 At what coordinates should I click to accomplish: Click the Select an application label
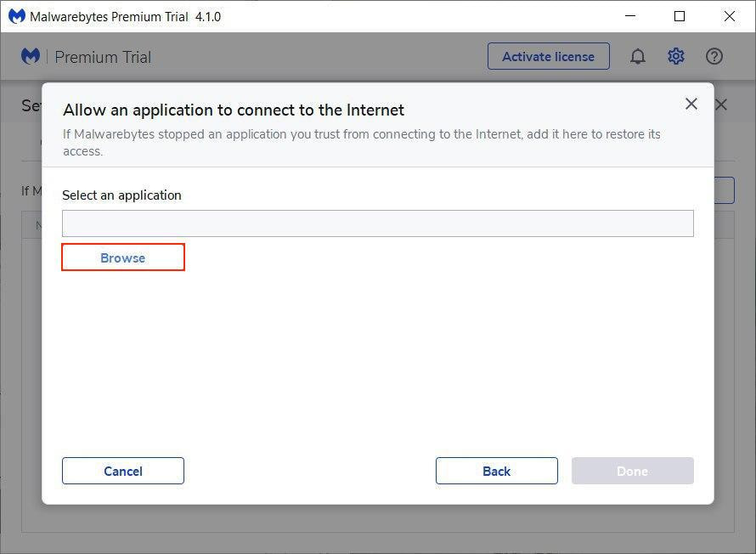[x=121, y=195]
